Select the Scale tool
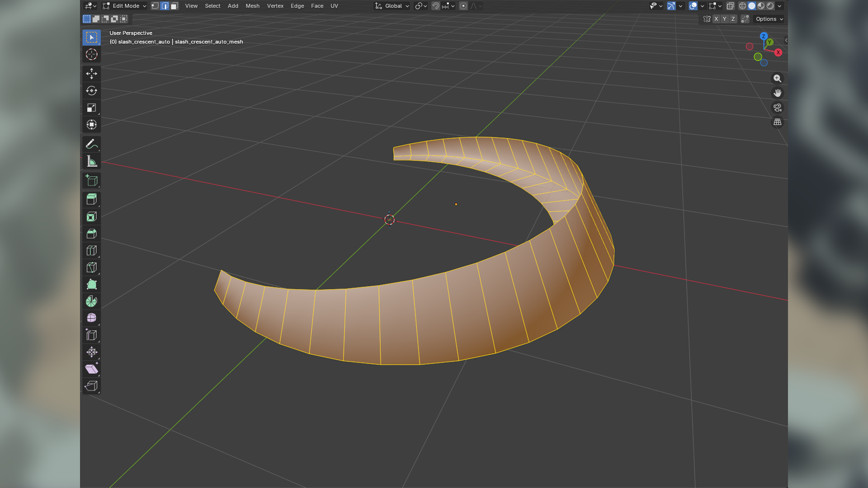Viewport: 868px width, 488px height. (x=91, y=108)
